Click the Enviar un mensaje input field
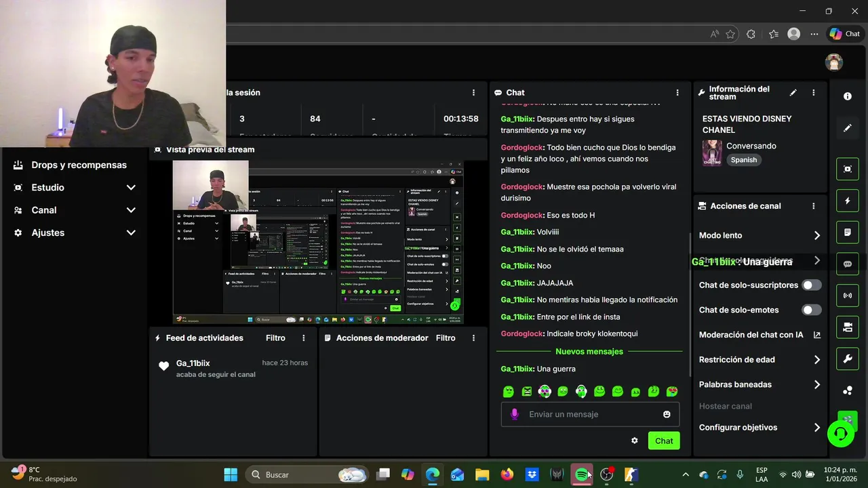Image resolution: width=868 pixels, height=488 pixels. click(x=590, y=414)
